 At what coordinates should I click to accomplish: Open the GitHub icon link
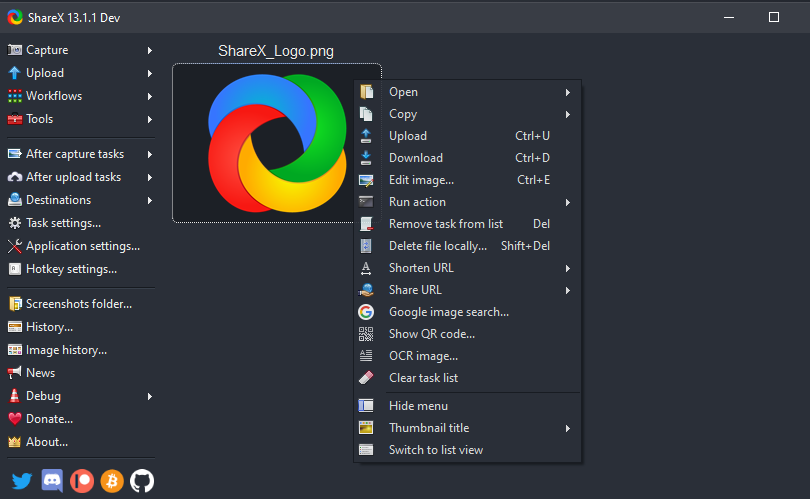click(142, 481)
